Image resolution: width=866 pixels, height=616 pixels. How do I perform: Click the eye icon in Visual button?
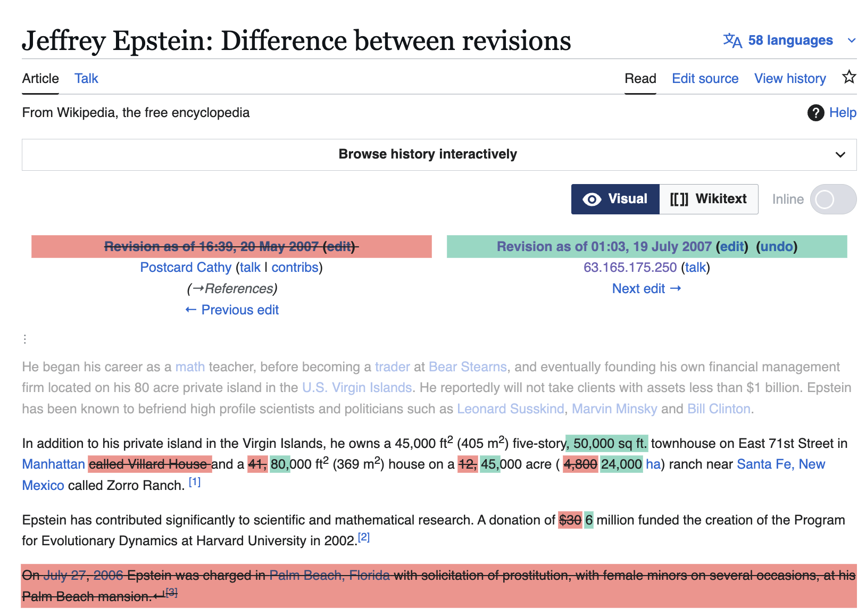592,199
